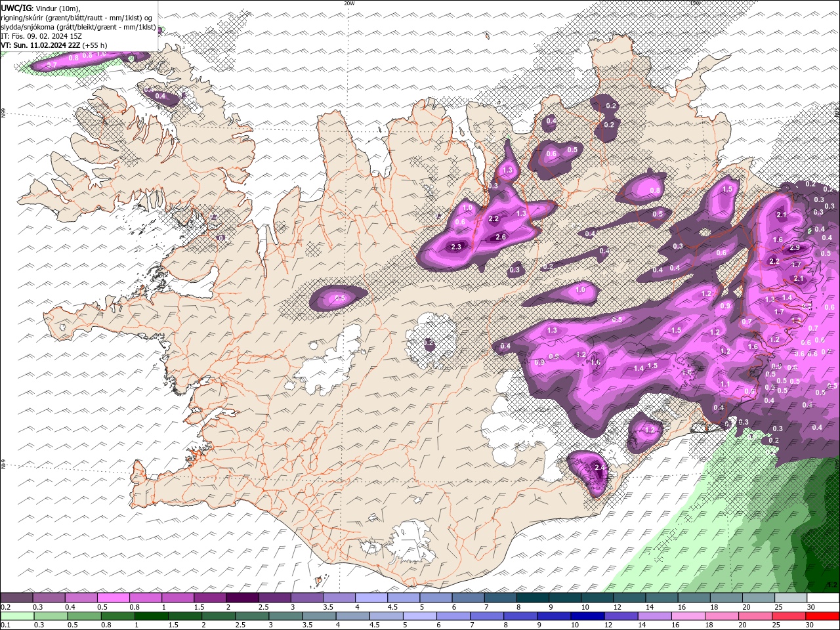Click the palest green lower swatch labeled 0.1

tap(17, 616)
